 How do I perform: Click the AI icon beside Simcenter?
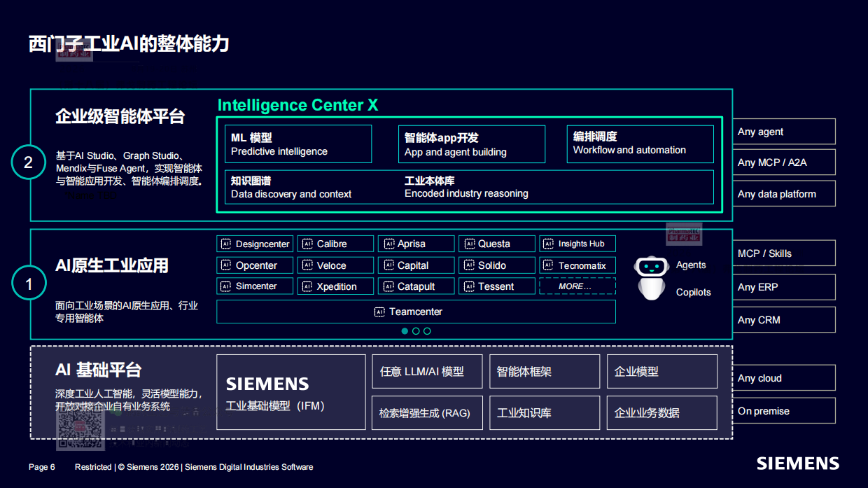tap(225, 286)
